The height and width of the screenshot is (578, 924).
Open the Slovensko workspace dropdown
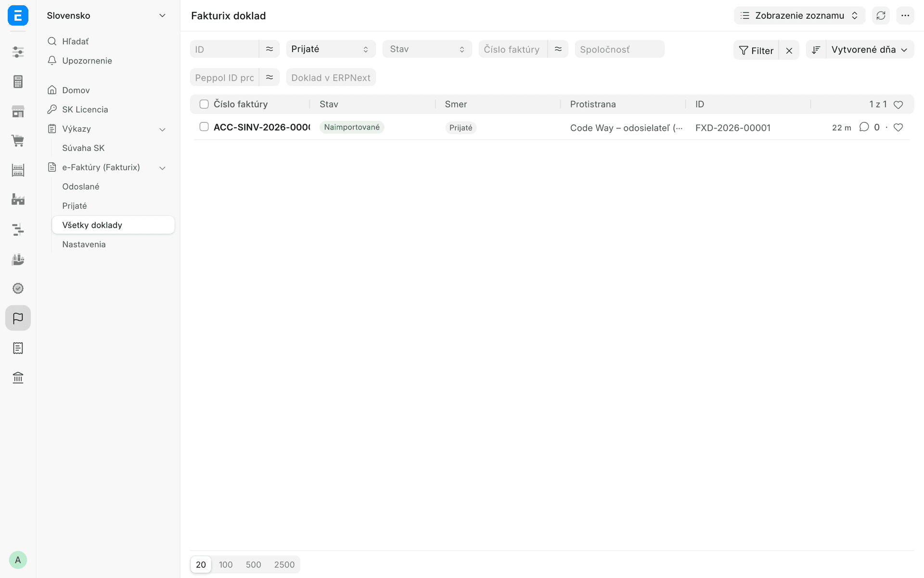(106, 15)
